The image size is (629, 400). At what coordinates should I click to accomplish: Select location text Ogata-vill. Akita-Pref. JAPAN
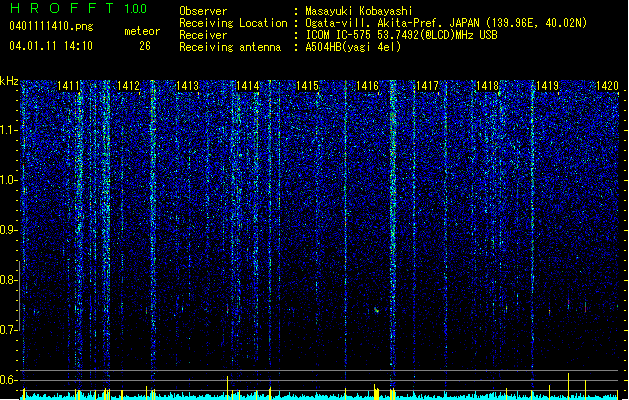392,23
